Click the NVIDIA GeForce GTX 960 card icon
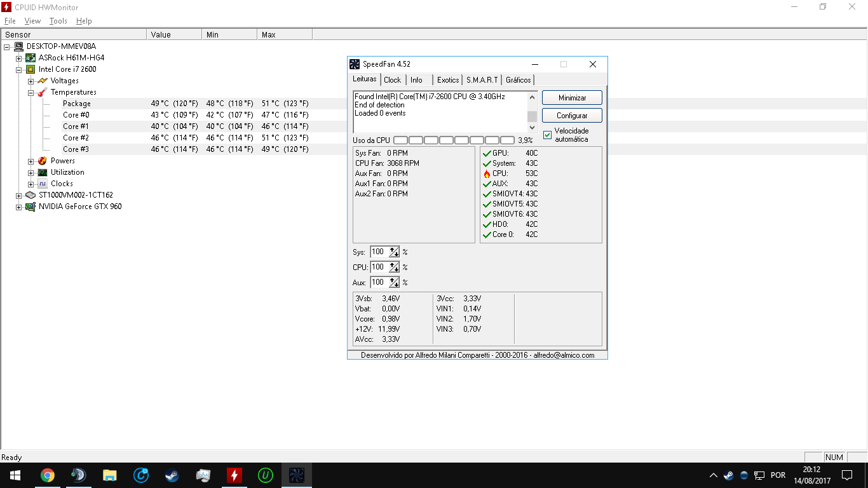 click(31, 207)
